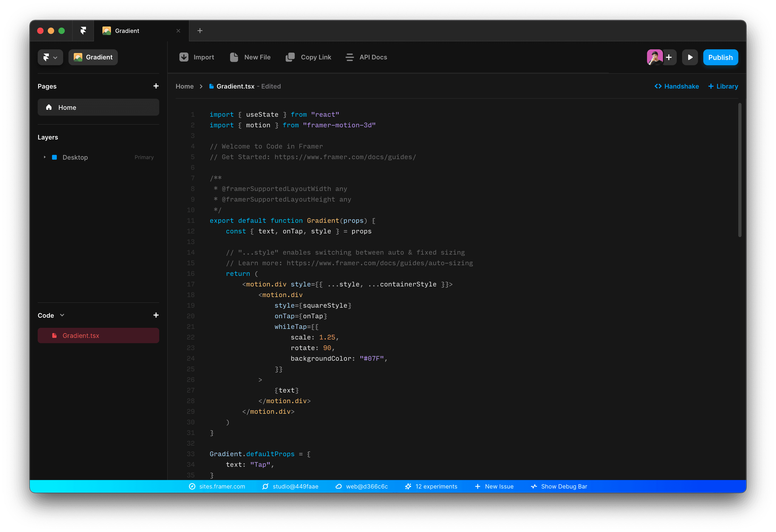Image resolution: width=776 pixels, height=532 pixels.
Task: Add new code file with plus icon
Action: point(156,315)
